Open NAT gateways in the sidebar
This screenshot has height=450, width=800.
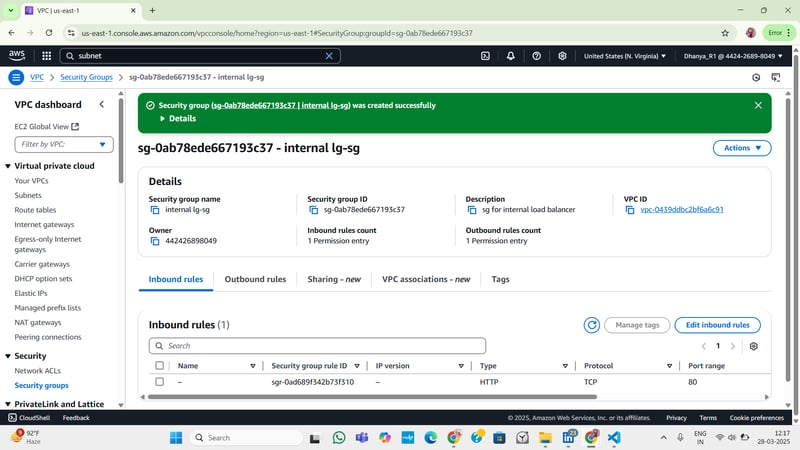tap(38, 322)
